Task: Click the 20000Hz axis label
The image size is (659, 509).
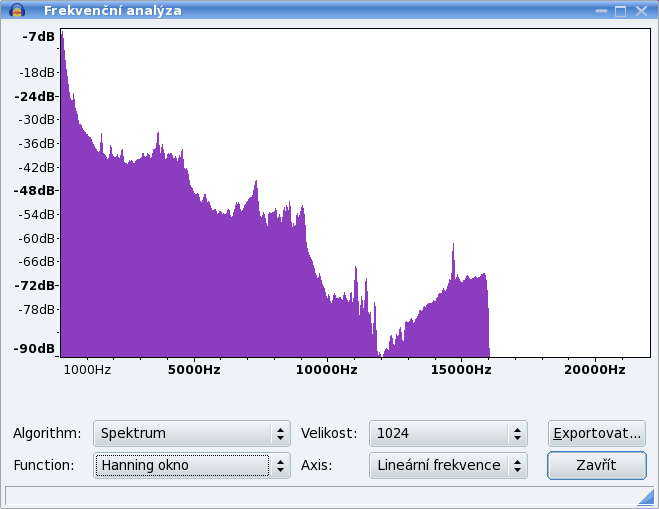Action: [x=595, y=370]
